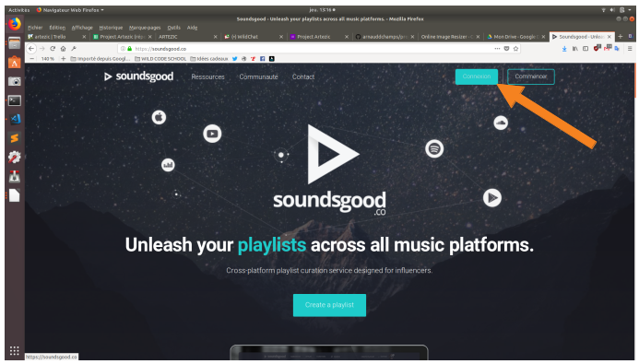
Task: Click the red shield extension icon
Action: [x=597, y=48]
